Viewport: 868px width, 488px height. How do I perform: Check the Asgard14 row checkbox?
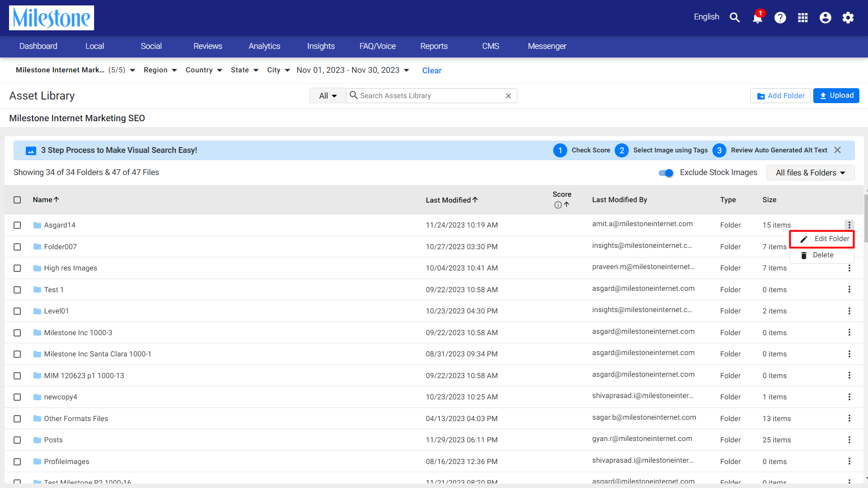coord(17,225)
